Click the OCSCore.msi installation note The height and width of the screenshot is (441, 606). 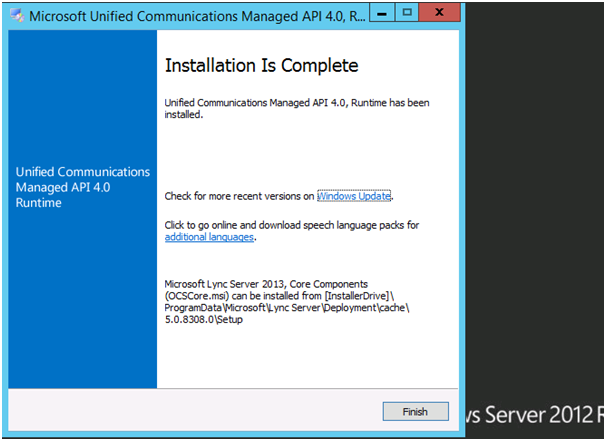pos(287,302)
